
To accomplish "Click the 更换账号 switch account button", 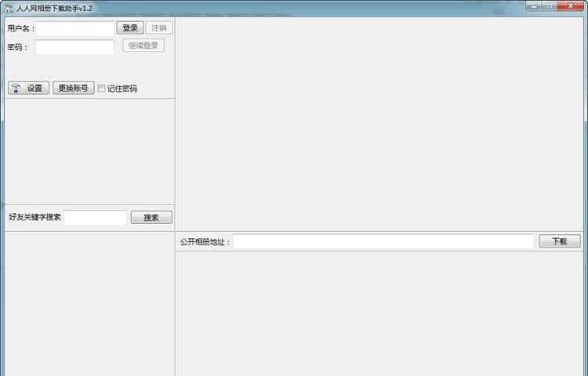I will coord(74,88).
